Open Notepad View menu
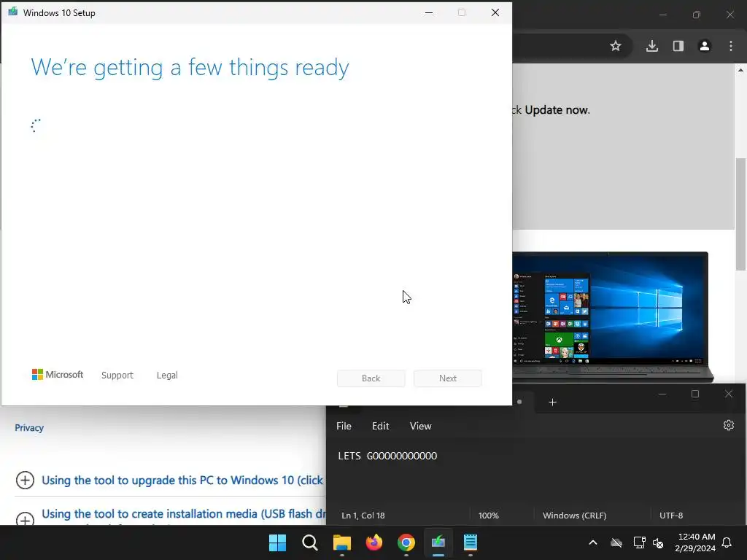 tap(421, 426)
